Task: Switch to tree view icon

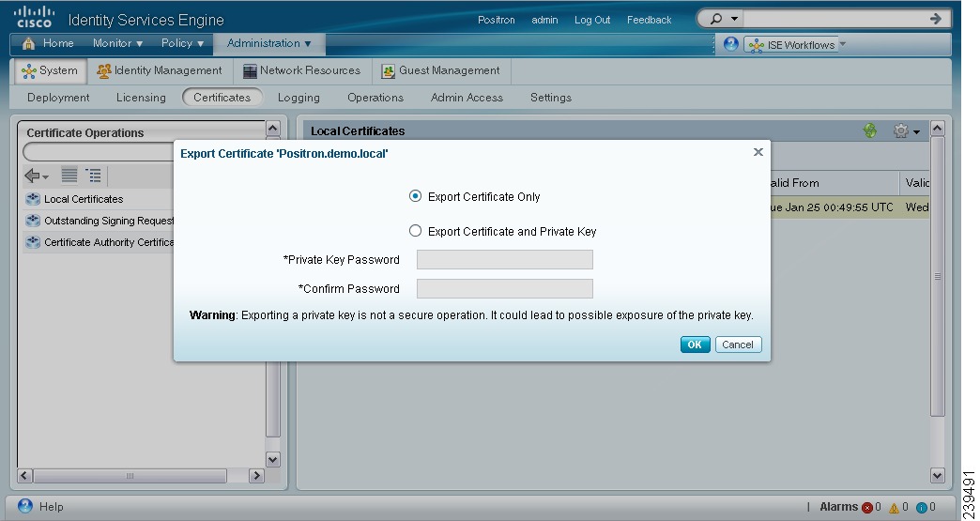Action: pyautogui.click(x=94, y=176)
